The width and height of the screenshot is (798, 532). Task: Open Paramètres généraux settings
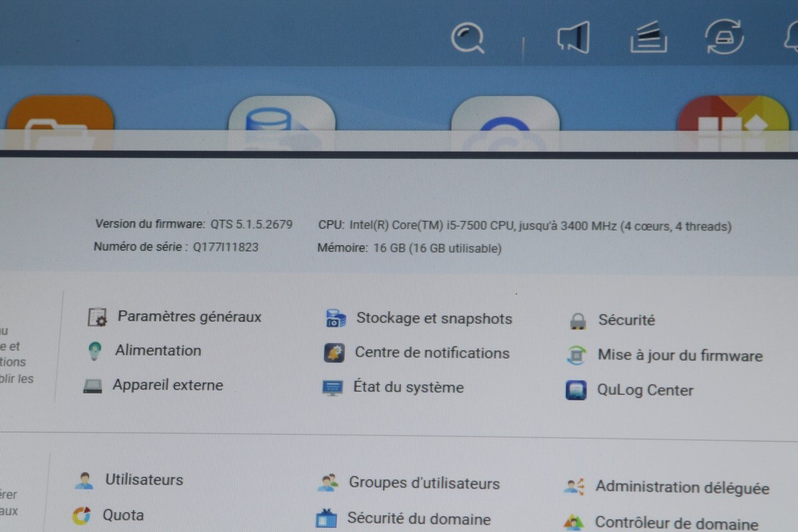[x=190, y=317]
